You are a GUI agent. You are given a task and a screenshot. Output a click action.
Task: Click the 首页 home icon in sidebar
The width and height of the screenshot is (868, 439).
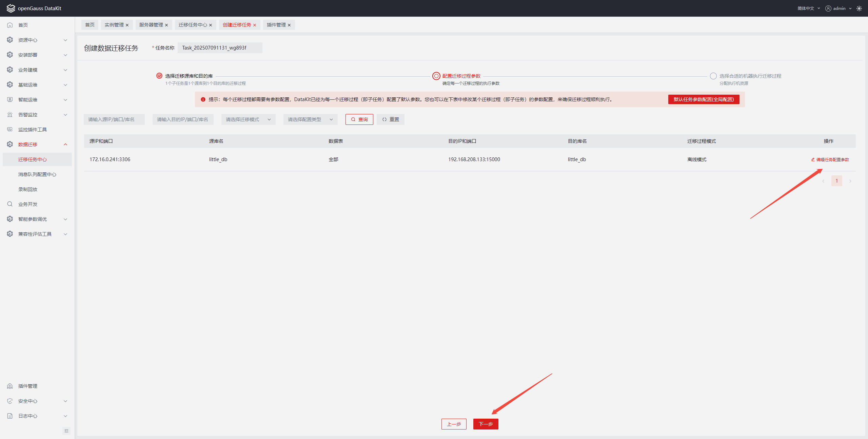pyautogui.click(x=10, y=25)
